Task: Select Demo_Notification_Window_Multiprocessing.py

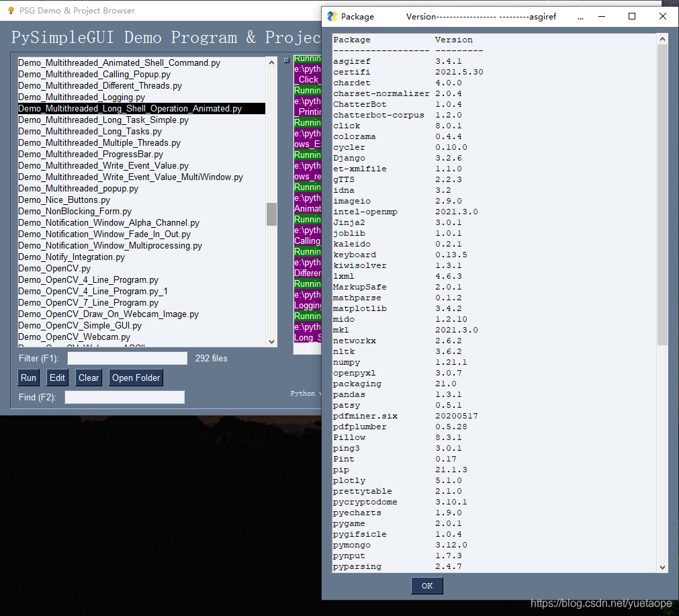Action: click(x=141, y=246)
